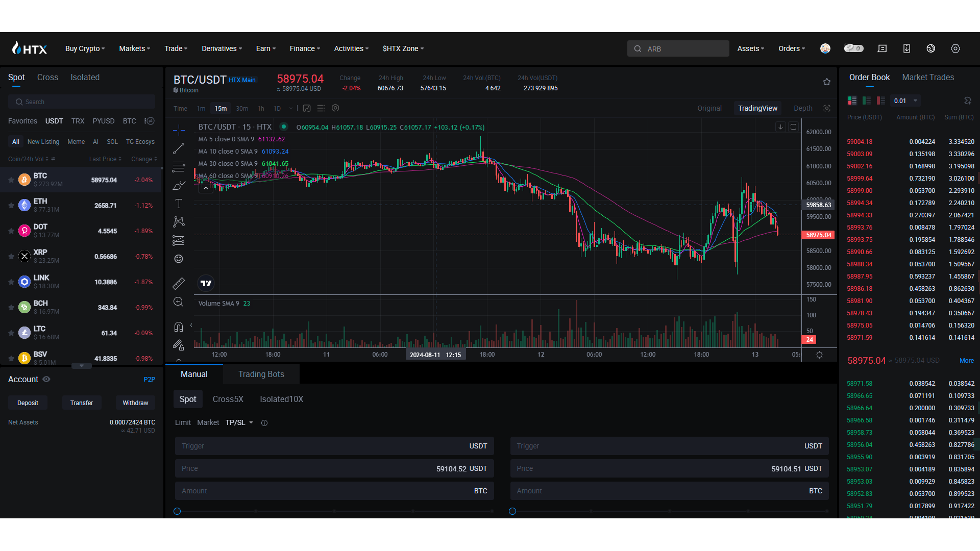Viewport: 980px width, 551px height.
Task: Click the Withdraw button in Account panel
Action: tap(135, 403)
